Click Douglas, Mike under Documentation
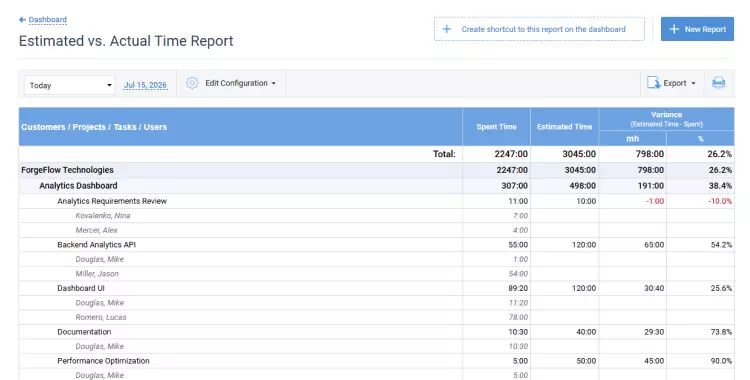750x380 pixels. point(99,346)
